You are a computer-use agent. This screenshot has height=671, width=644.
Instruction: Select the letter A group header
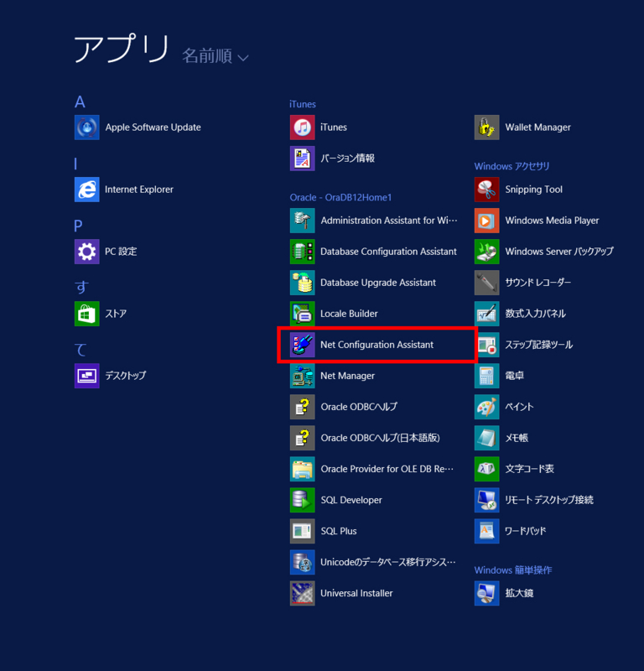click(80, 101)
